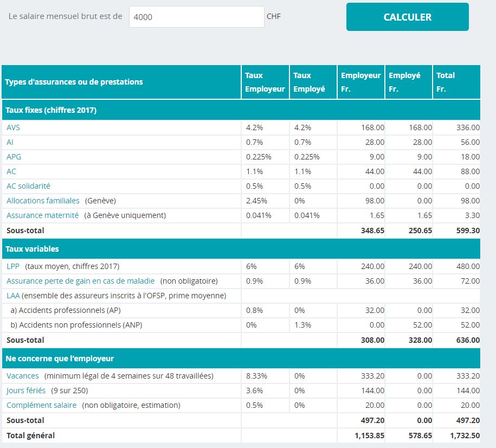Select the grand total employer value 1,153.85

coord(370,436)
